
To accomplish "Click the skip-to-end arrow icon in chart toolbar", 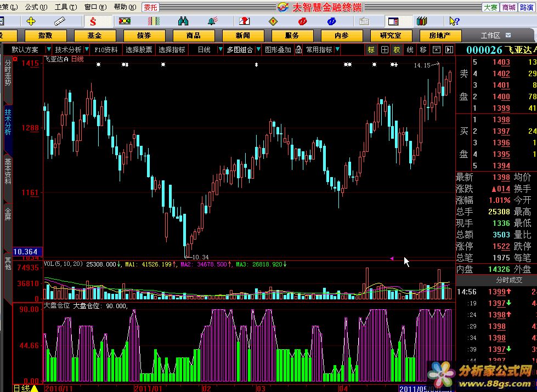I will (x=449, y=50).
